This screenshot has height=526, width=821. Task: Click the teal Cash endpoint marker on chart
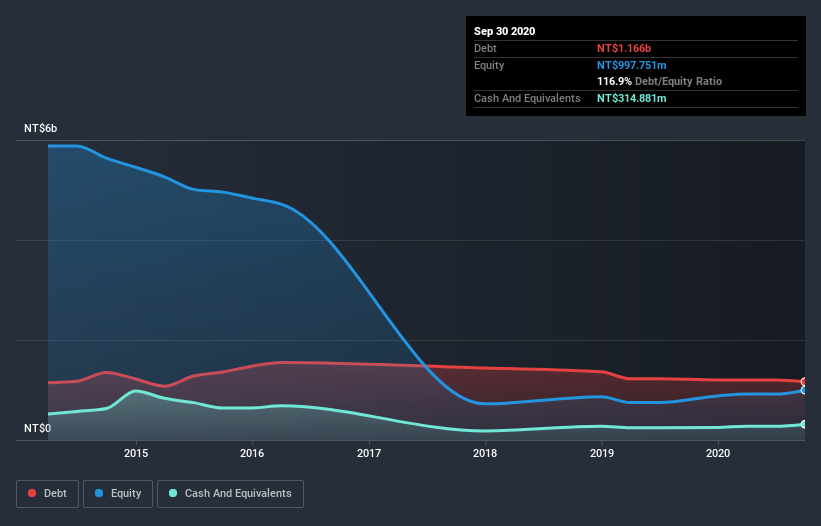point(805,424)
